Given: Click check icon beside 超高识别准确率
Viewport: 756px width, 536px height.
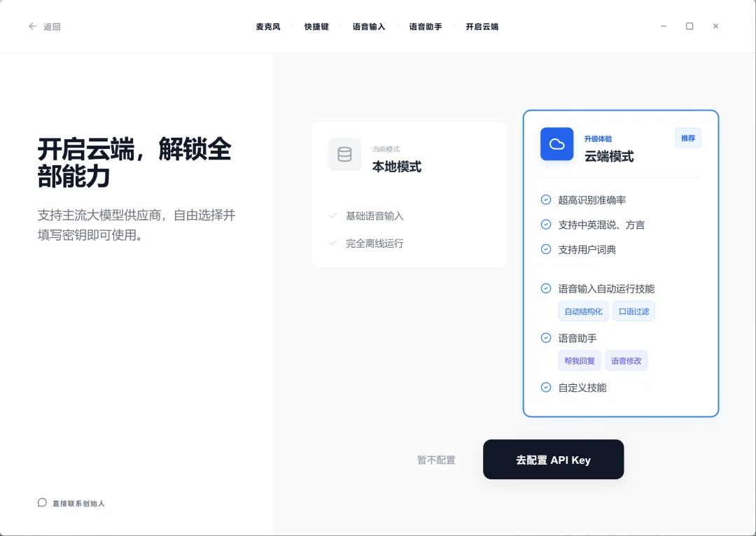Looking at the screenshot, I should pos(546,199).
